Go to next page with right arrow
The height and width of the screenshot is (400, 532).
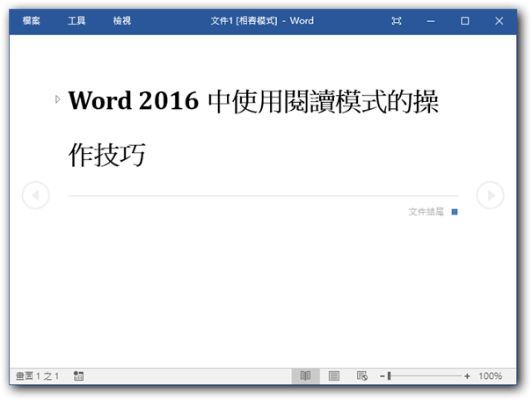[491, 195]
